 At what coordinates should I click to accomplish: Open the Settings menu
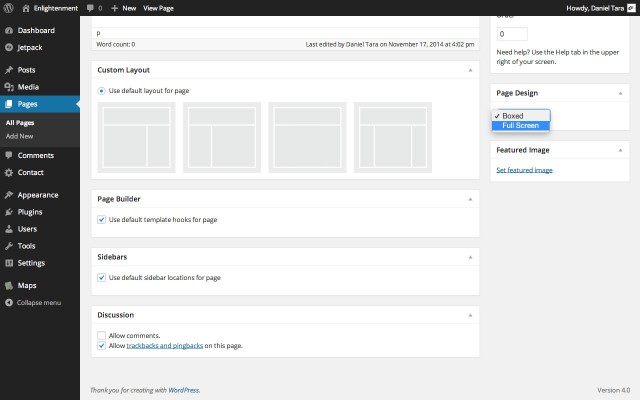pos(40,263)
